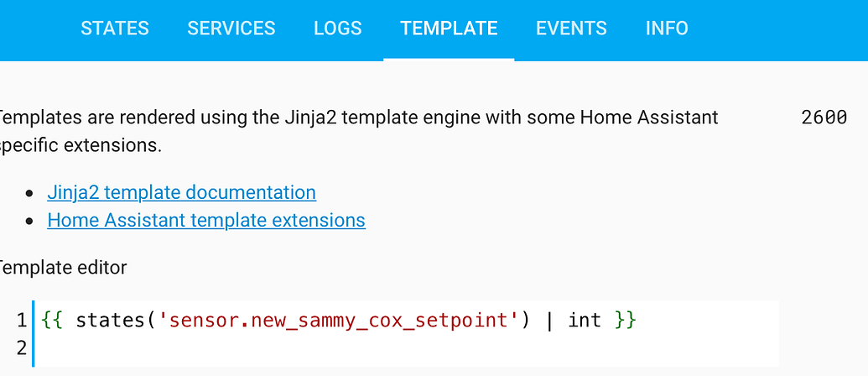Viewport: 868px width, 376px height.
Task: Click the rendered output value 2600
Action: pyautogui.click(x=824, y=117)
